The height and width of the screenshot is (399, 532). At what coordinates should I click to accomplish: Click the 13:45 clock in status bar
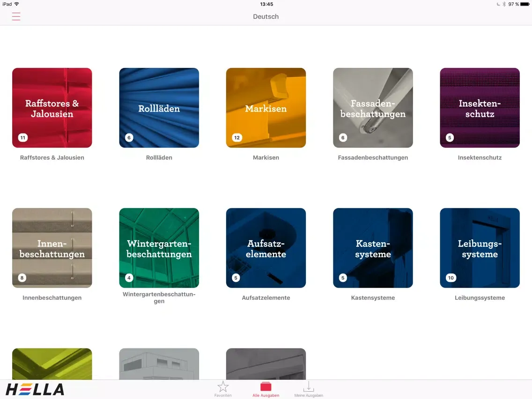[266, 4]
